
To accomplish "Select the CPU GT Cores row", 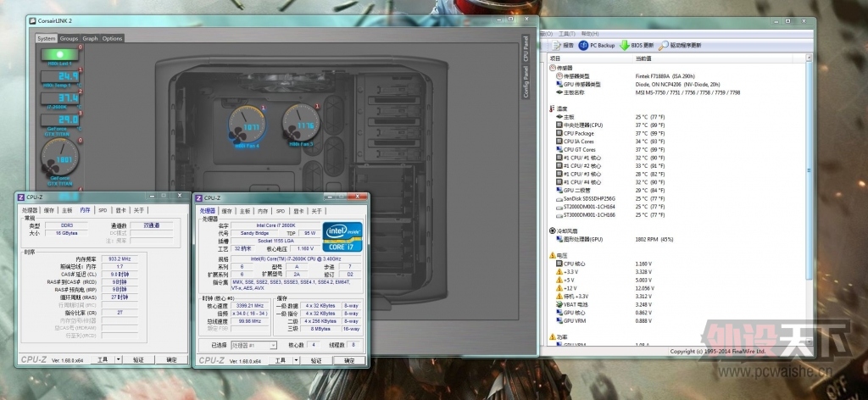I will tap(676, 149).
